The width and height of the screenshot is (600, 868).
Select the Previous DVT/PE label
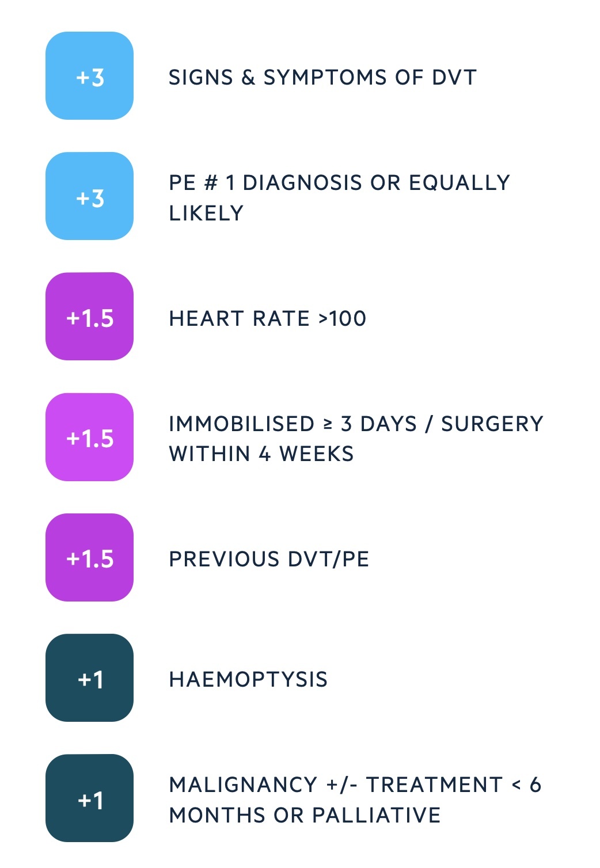[269, 559]
